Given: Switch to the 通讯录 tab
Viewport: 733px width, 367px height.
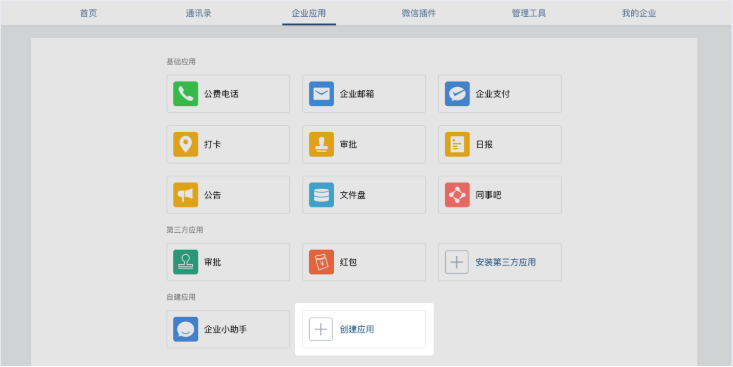Looking at the screenshot, I should (x=198, y=13).
